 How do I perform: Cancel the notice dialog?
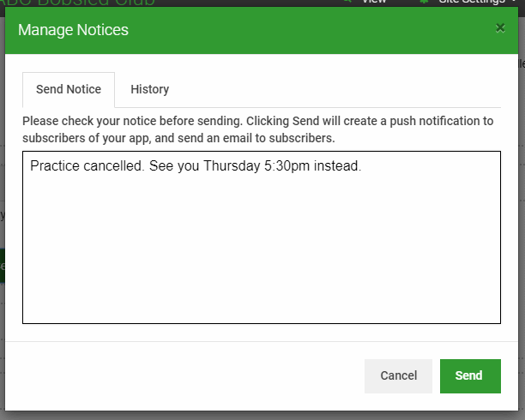[398, 375]
